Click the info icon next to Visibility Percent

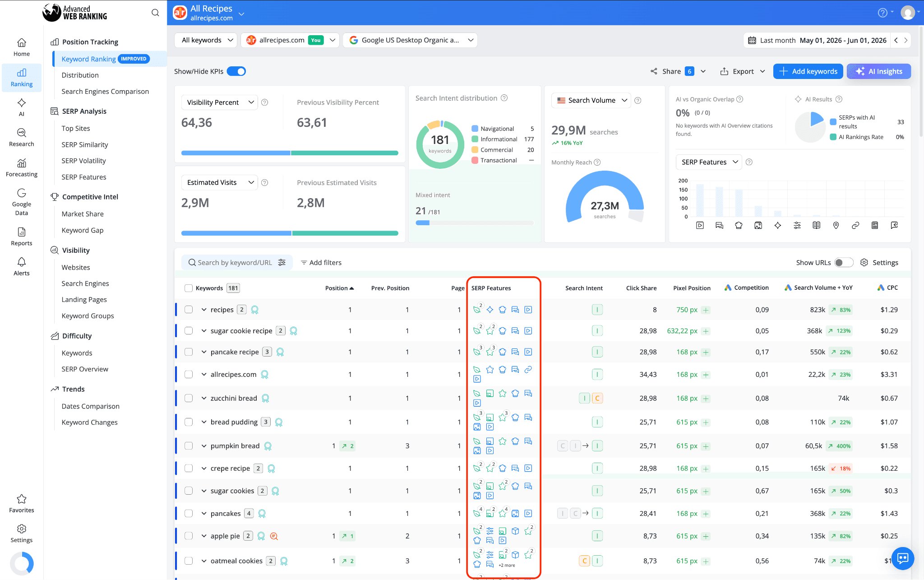coord(265,102)
